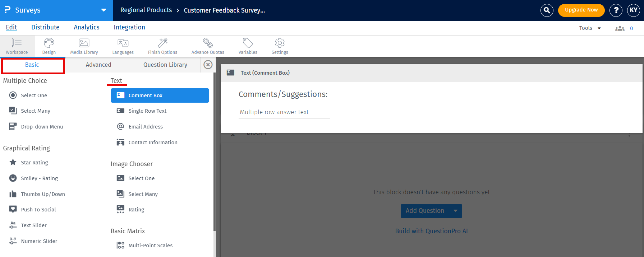Add Image Chooser Rating question
Image resolution: width=644 pixels, height=257 pixels.
tap(130, 210)
